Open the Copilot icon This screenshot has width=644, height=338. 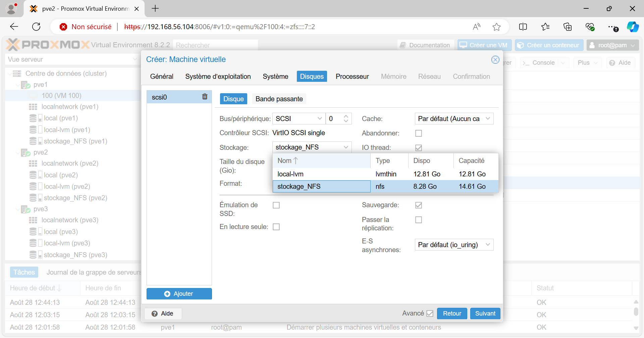(x=633, y=27)
